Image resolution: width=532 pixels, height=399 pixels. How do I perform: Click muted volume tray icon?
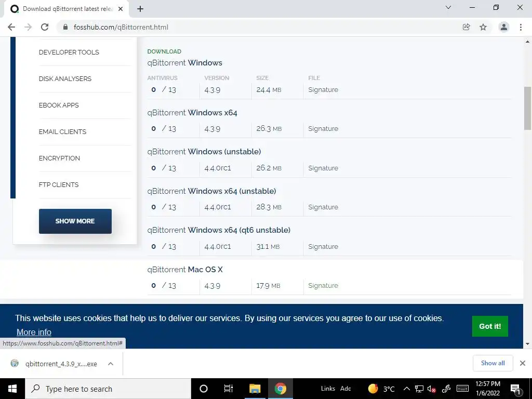coord(432,389)
